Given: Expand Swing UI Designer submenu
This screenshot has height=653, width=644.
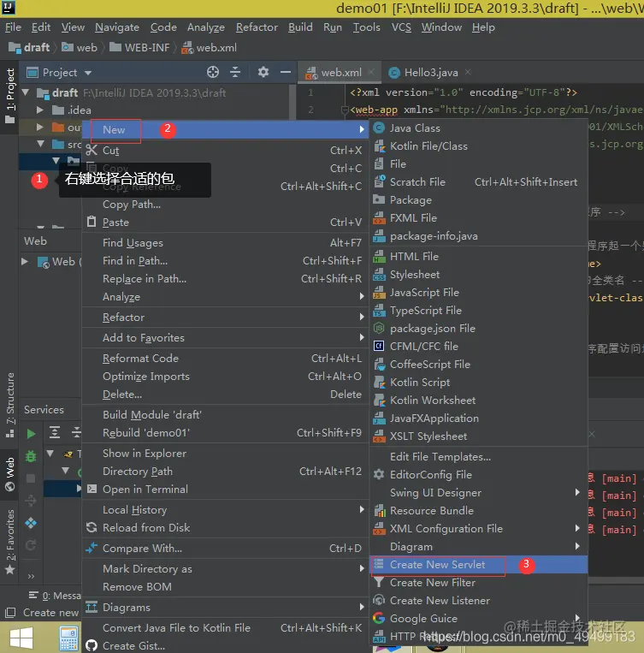Looking at the screenshot, I should click(577, 492).
